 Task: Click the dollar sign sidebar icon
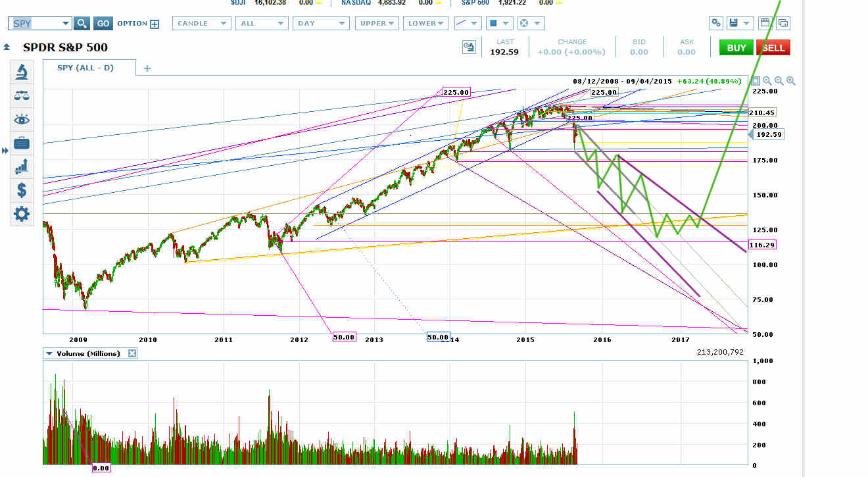coord(22,190)
